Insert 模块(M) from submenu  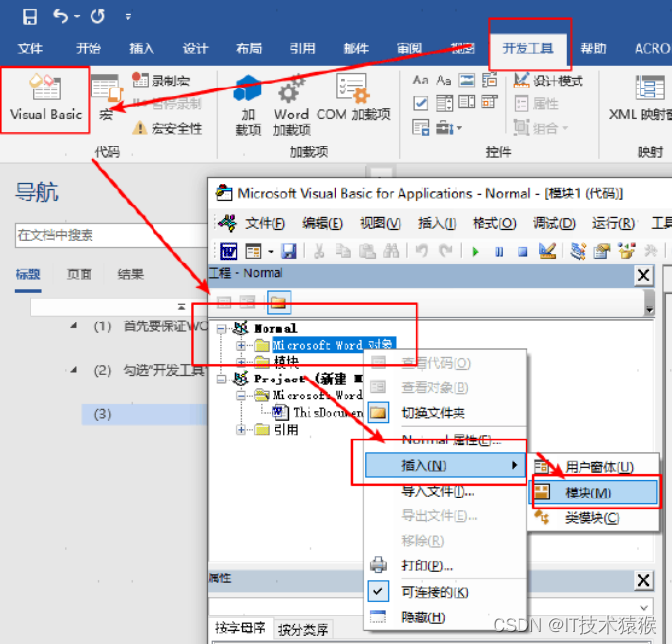[593, 493]
